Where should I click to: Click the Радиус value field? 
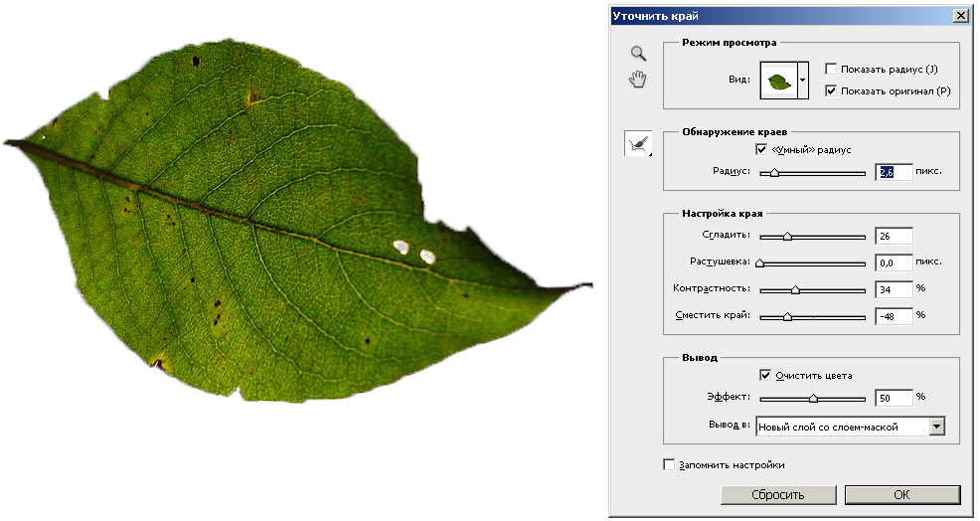(894, 172)
